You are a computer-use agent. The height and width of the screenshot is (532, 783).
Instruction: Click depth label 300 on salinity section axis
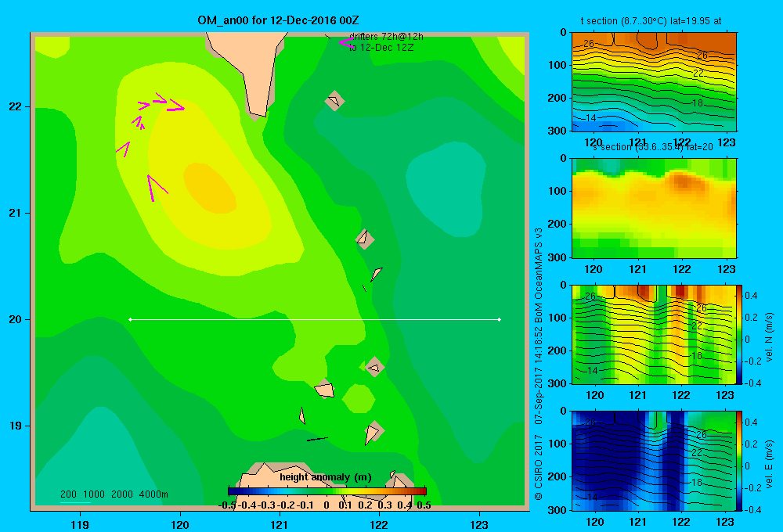pyautogui.click(x=557, y=257)
